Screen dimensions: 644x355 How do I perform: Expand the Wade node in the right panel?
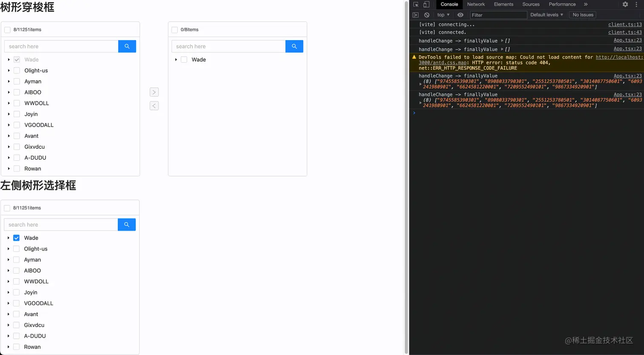[x=176, y=60]
